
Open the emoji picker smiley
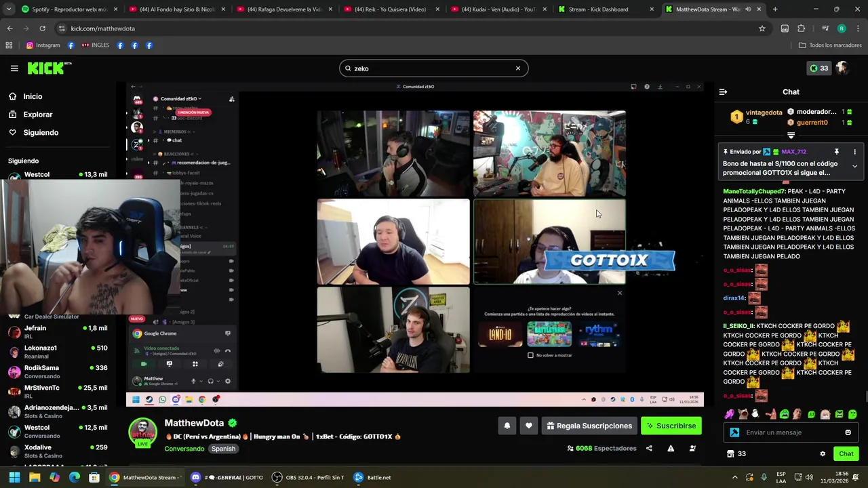[848, 432]
